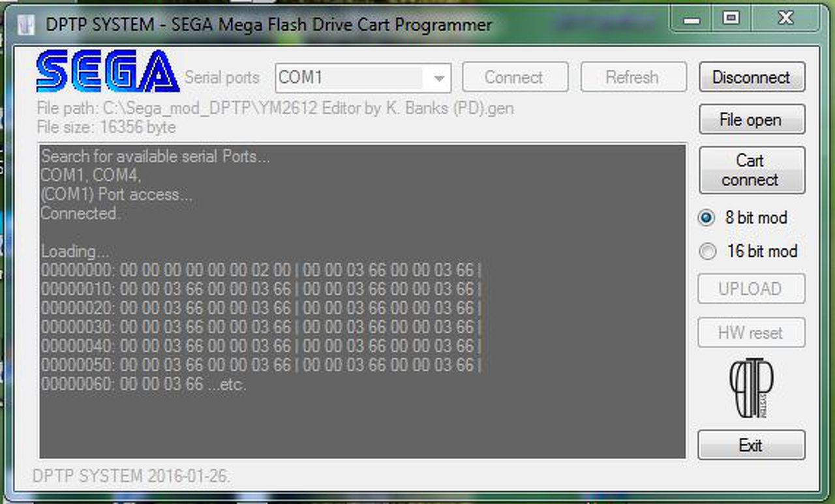Select the 8 bit mod option

pos(743,218)
